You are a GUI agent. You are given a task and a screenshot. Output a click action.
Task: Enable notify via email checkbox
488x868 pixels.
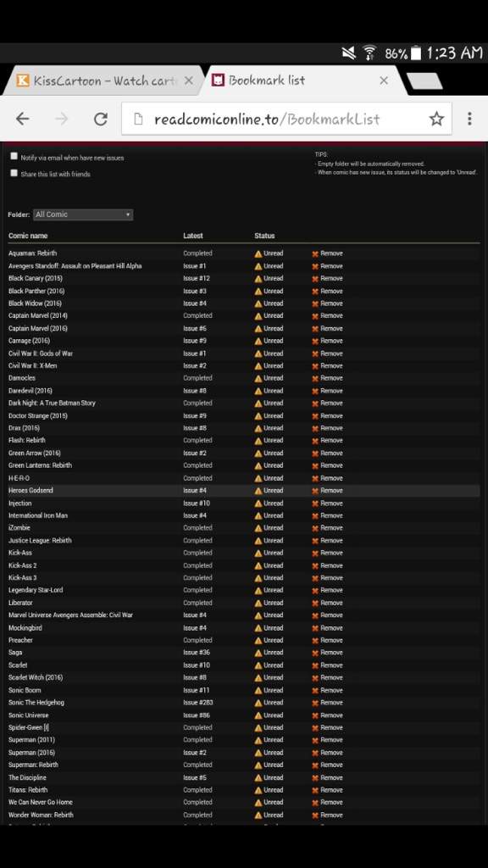pyautogui.click(x=14, y=157)
